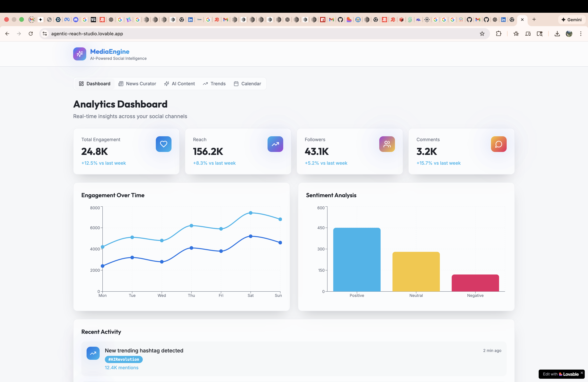588x382 pixels.
Task: Switch to the News Curator tab
Action: pos(137,84)
